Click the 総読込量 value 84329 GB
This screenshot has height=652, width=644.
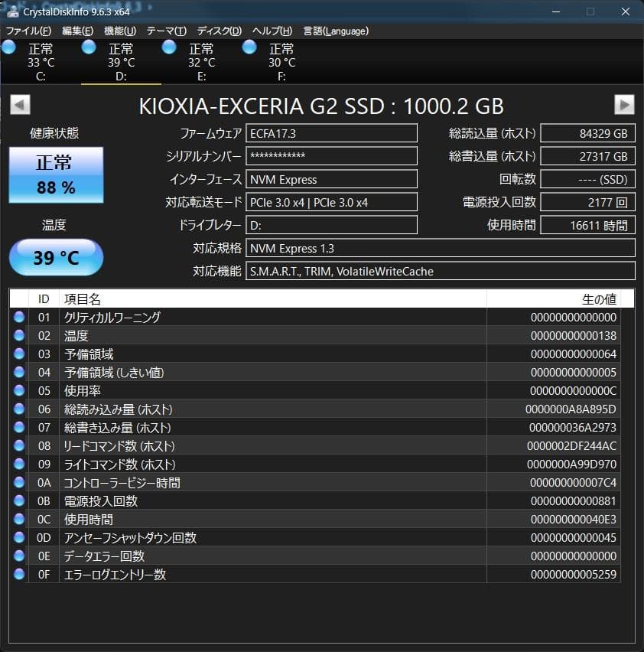pos(587,133)
